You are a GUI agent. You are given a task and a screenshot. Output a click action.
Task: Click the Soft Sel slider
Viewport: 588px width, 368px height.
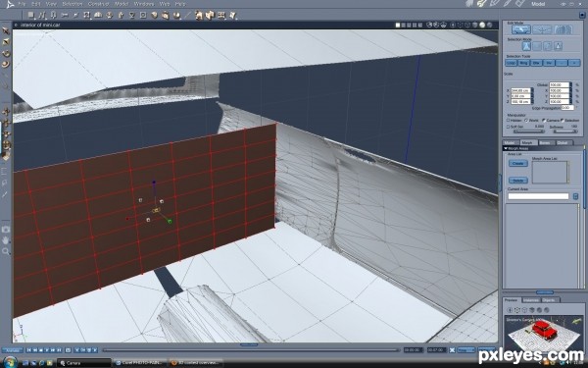click(528, 131)
